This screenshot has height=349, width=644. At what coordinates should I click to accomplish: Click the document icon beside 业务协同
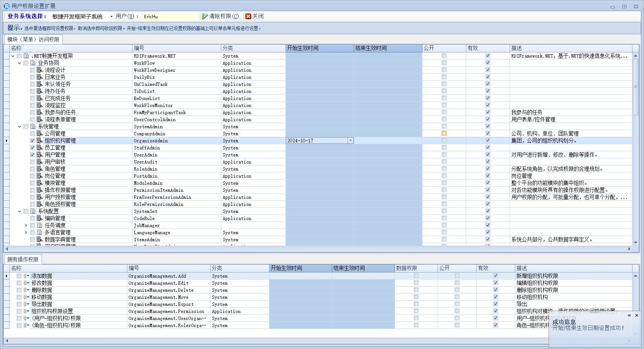pos(33,63)
